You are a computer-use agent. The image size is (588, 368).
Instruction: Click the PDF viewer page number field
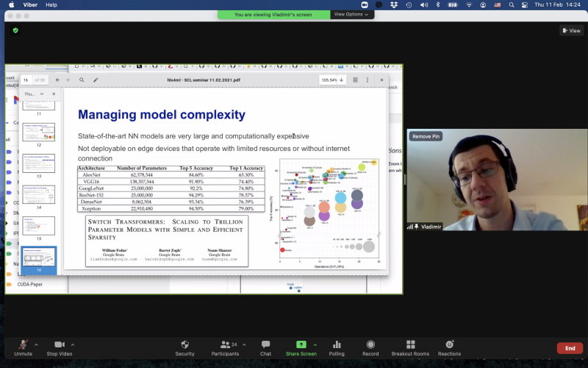pyautogui.click(x=26, y=80)
